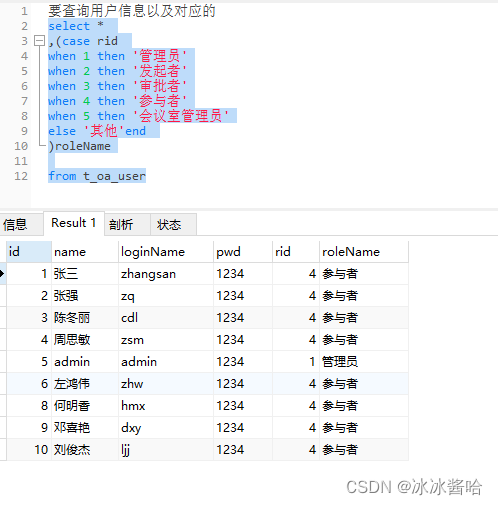Click the pwd column header

(x=243, y=252)
